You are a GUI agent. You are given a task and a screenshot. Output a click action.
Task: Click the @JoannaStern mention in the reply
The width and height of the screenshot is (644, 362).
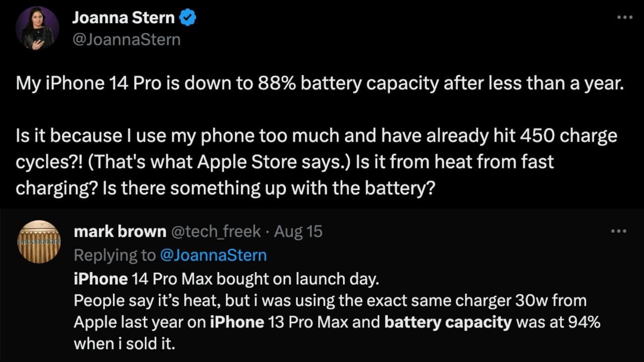(x=214, y=255)
